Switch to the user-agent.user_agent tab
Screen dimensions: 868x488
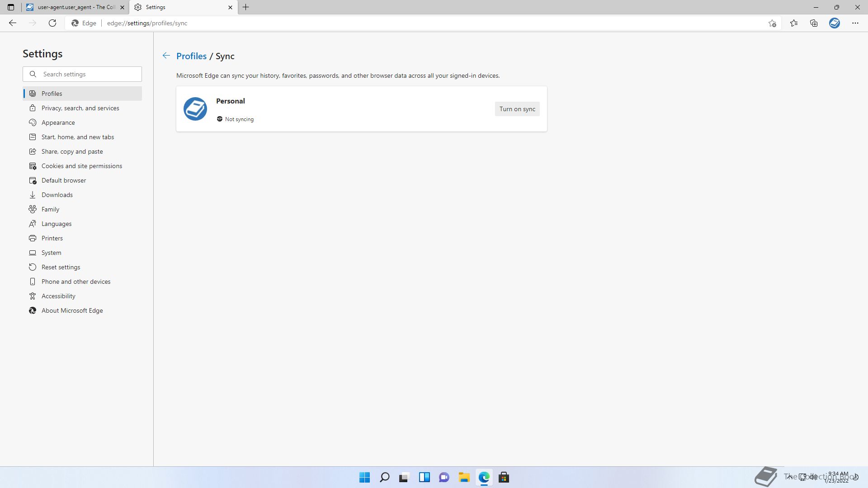75,7
